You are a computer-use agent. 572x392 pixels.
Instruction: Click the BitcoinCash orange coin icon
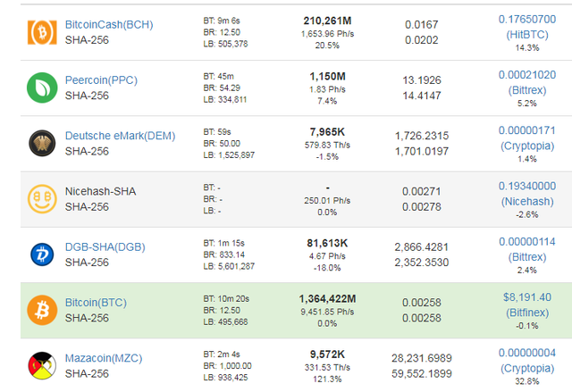point(42,32)
